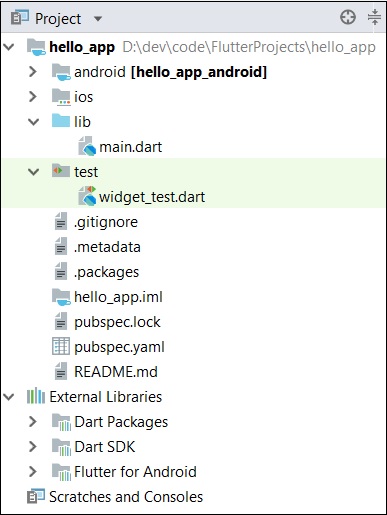This screenshot has width=387, height=515.
Task: Expand the ios folder
Action: click(33, 97)
